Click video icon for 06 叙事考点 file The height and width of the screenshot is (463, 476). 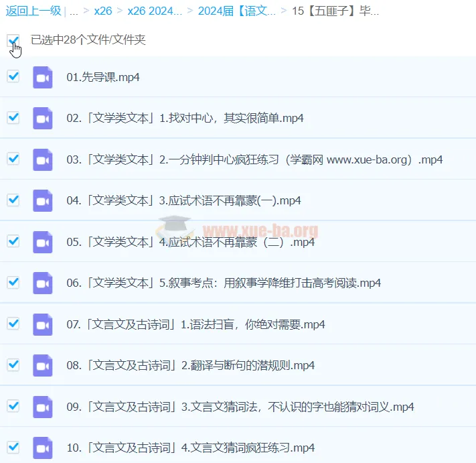point(42,283)
